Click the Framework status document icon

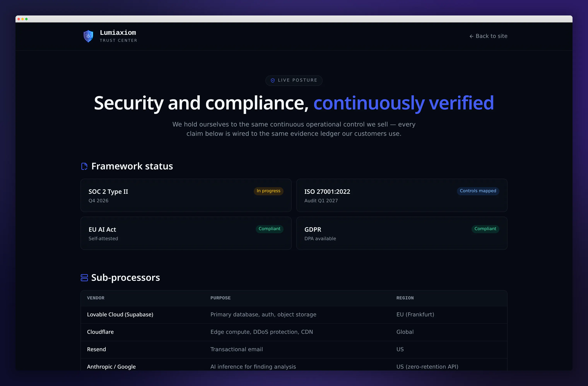click(x=84, y=166)
